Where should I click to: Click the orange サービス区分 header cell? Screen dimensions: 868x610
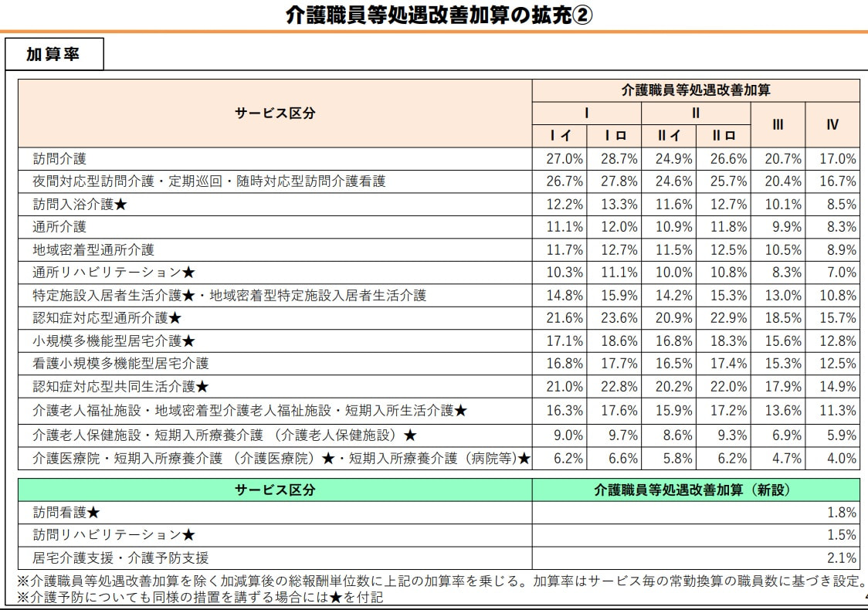point(275,113)
